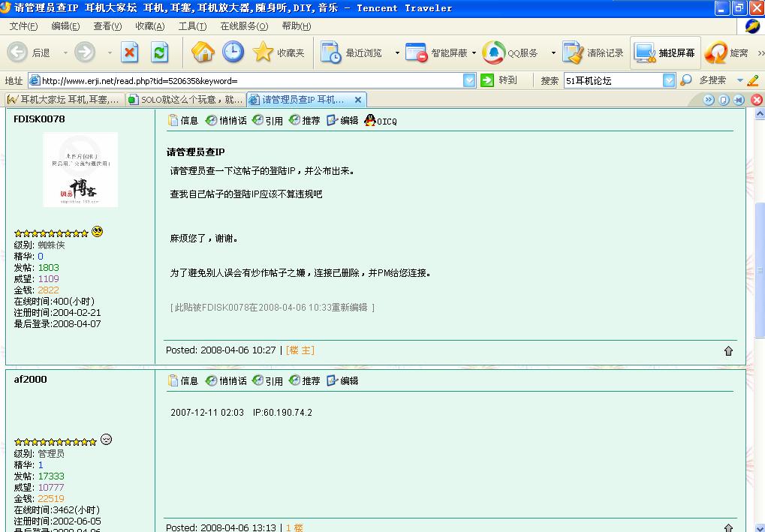Screen dimensions: 765x532
Task: Edit af2000's post with 编辑
Action: [x=342, y=381]
